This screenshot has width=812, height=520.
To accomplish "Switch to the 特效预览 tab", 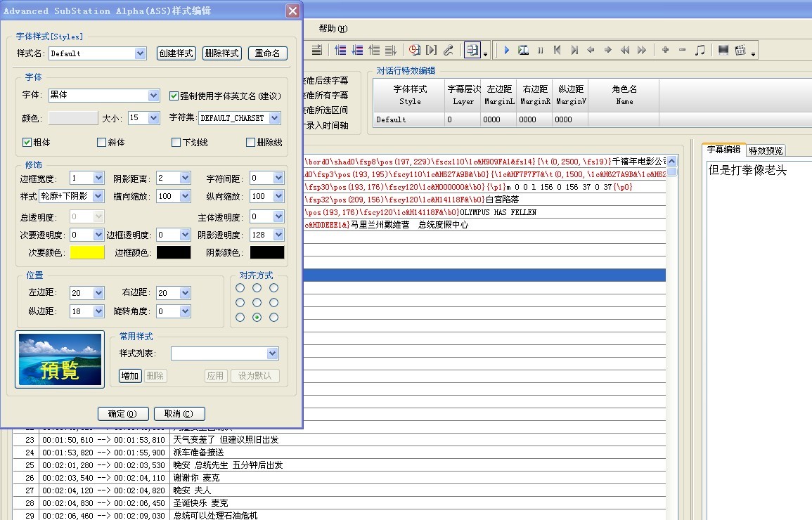I will [766, 150].
